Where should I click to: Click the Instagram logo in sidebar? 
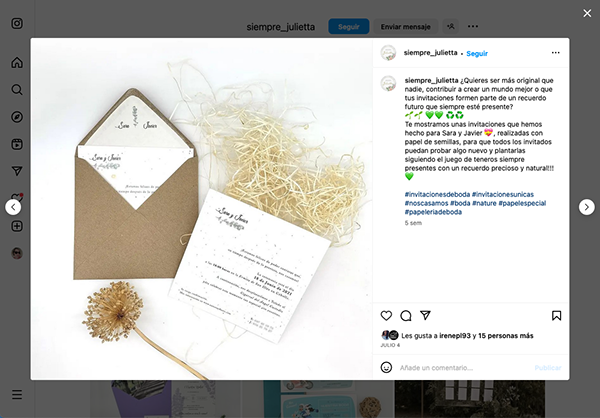(17, 23)
